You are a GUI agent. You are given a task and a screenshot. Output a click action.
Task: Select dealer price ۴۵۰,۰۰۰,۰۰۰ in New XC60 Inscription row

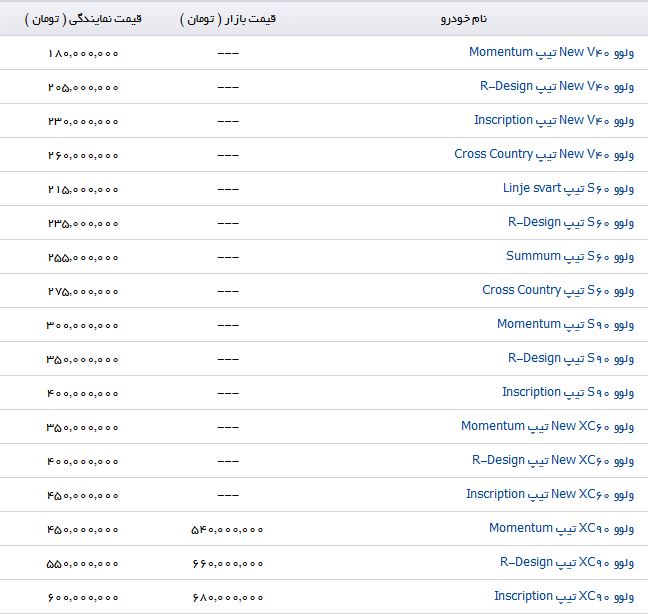point(83,496)
